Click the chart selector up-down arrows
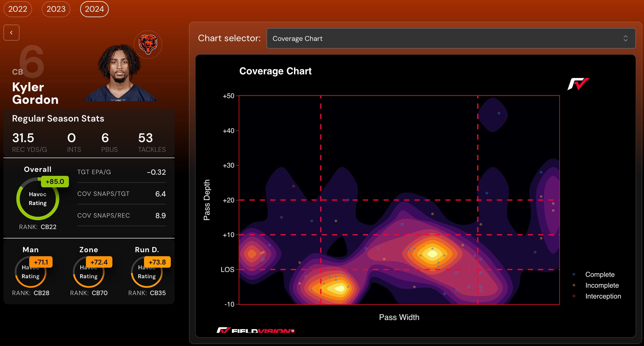This screenshot has height=346, width=644. (625, 38)
